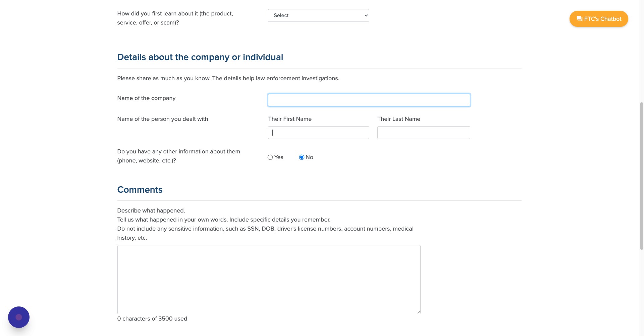The height and width of the screenshot is (336, 644).
Task: Click the 'Name of the company' label
Action: click(146, 98)
